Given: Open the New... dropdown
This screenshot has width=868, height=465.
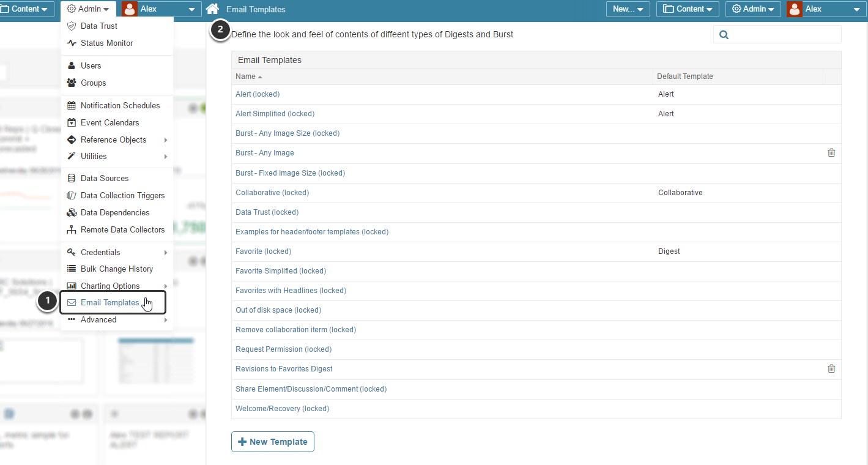Looking at the screenshot, I should coord(628,9).
